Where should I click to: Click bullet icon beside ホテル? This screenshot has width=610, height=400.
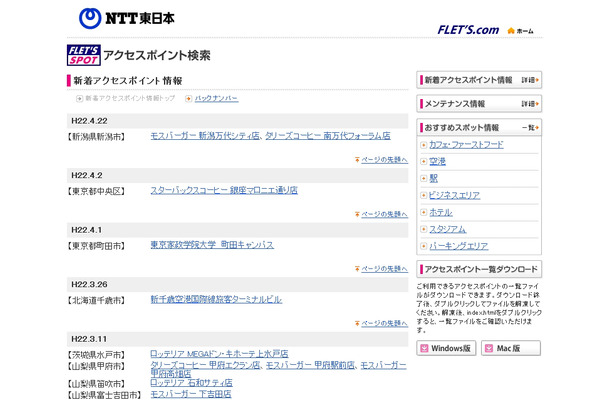click(424, 212)
